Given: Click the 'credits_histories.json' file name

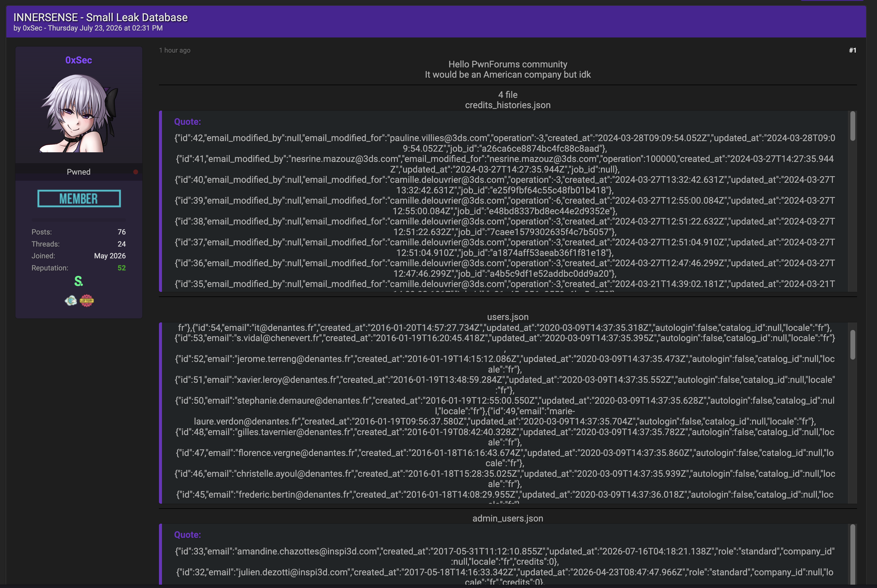Looking at the screenshot, I should pyautogui.click(x=508, y=105).
